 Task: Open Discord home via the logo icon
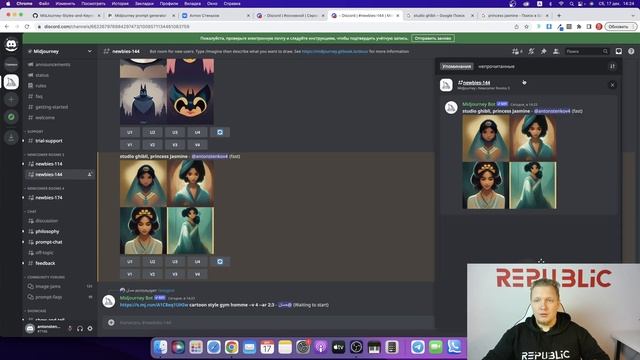coord(11,45)
